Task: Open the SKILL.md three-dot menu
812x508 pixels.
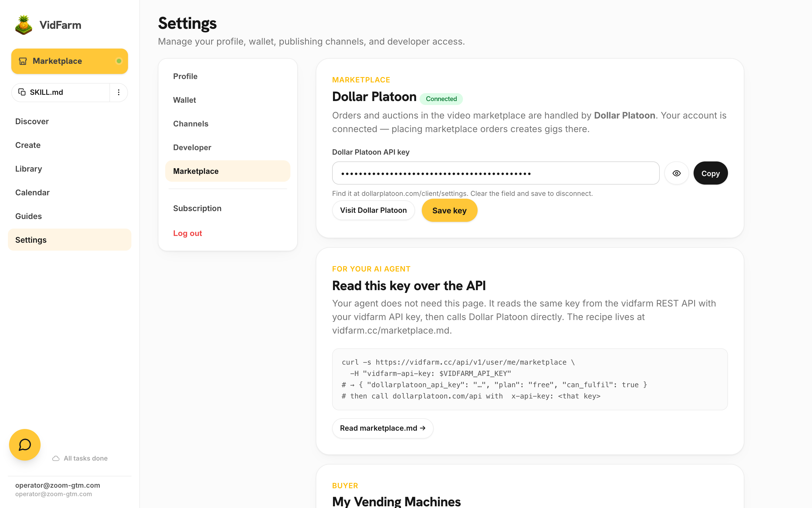Action: (x=118, y=92)
